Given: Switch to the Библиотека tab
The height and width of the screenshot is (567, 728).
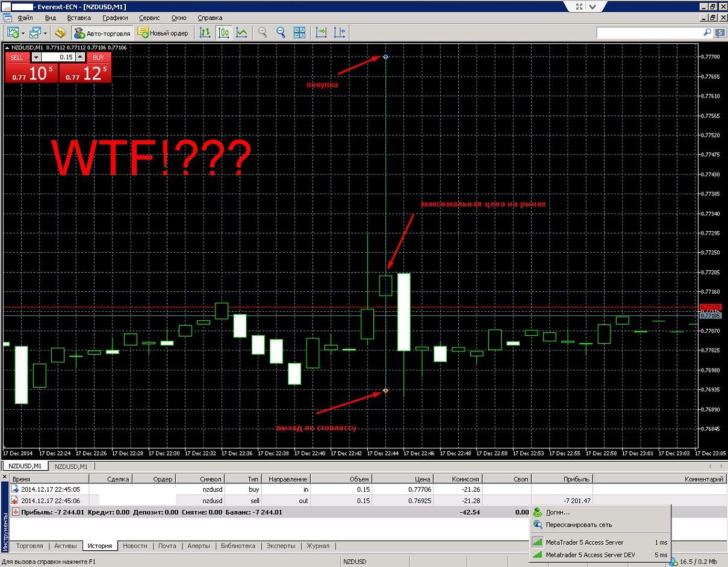Looking at the screenshot, I should (x=238, y=546).
